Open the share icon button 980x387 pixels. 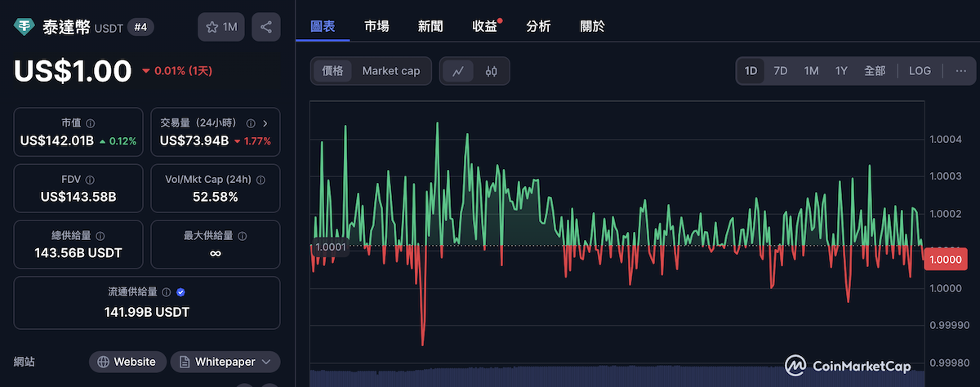[x=266, y=27]
